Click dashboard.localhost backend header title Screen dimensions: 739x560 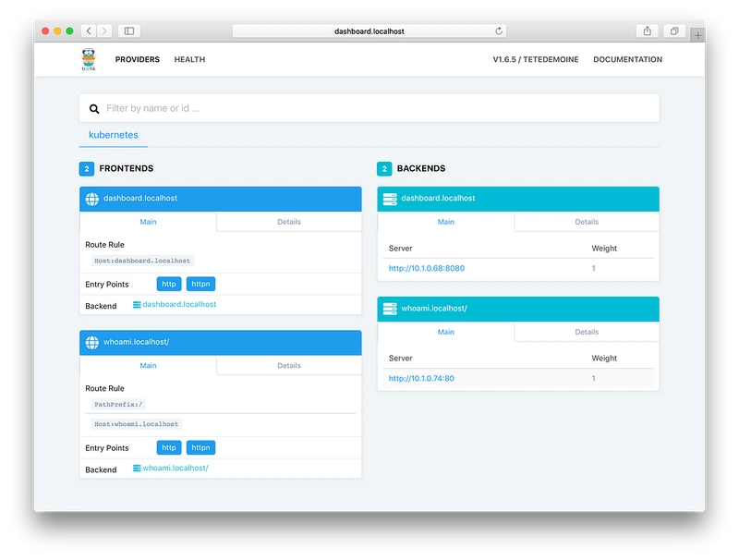point(438,199)
